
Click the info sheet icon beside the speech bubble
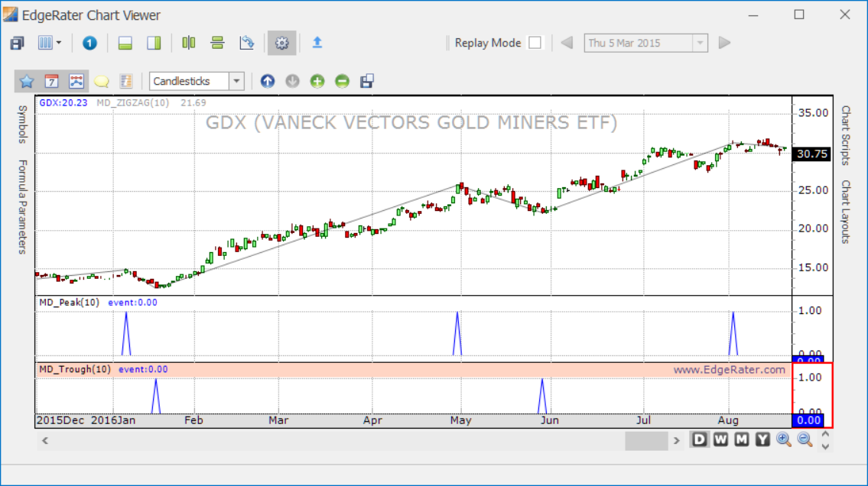(x=126, y=81)
